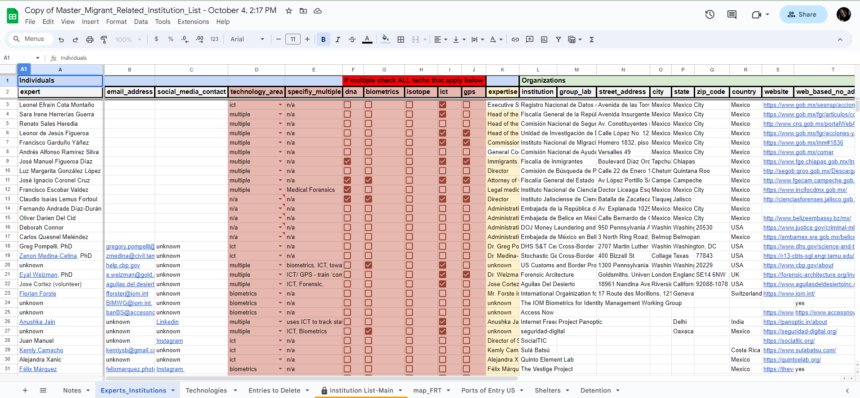
Task: Switch to the Notes sheet tab
Action: click(x=72, y=390)
